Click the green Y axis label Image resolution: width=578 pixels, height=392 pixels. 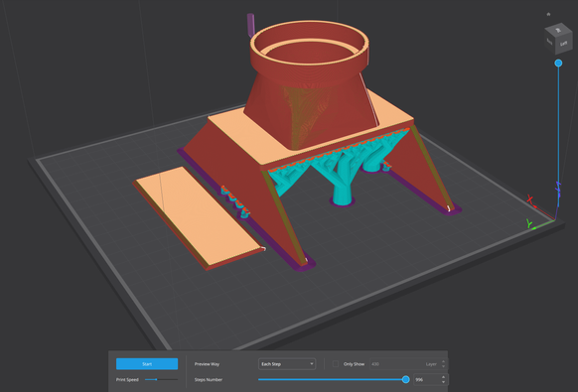(529, 223)
